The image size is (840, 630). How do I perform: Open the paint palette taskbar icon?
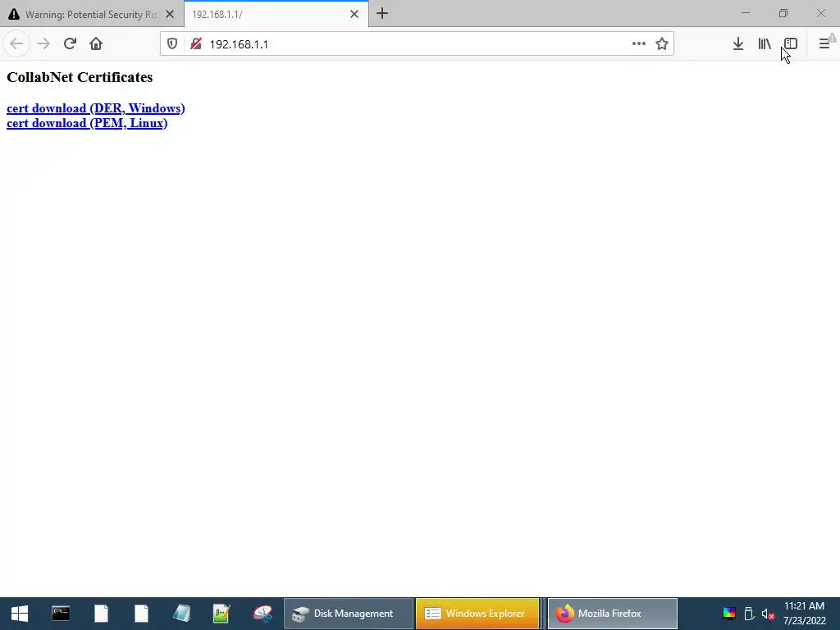click(262, 614)
